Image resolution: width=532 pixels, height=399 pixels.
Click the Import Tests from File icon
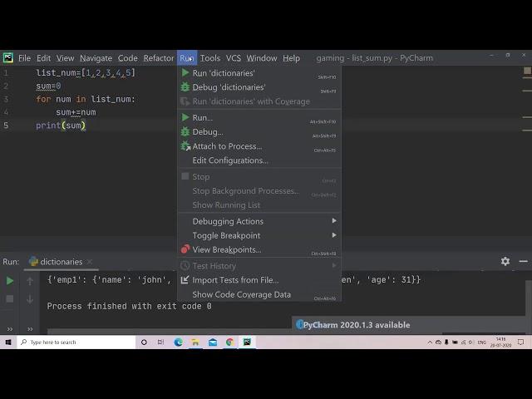click(185, 280)
